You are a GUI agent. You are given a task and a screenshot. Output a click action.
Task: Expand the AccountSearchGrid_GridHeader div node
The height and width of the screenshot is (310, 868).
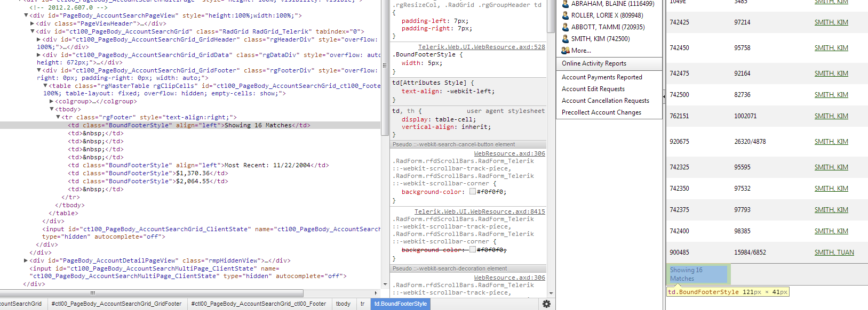(x=39, y=39)
